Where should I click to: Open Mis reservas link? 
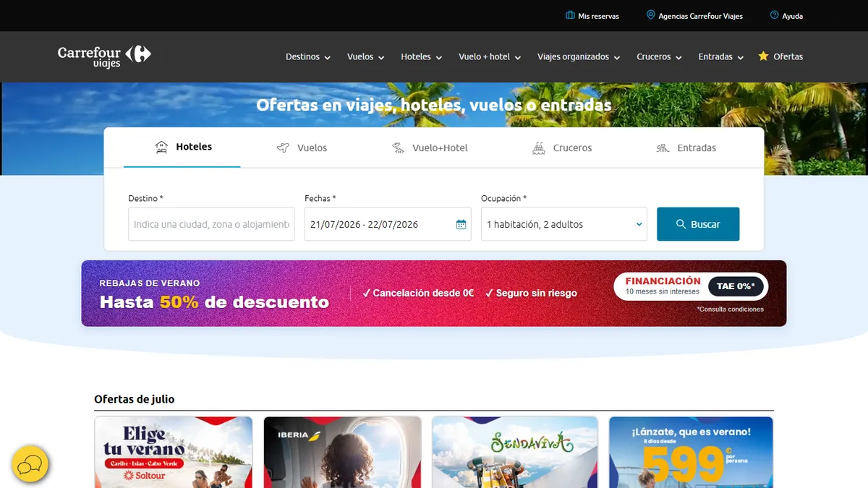point(592,16)
